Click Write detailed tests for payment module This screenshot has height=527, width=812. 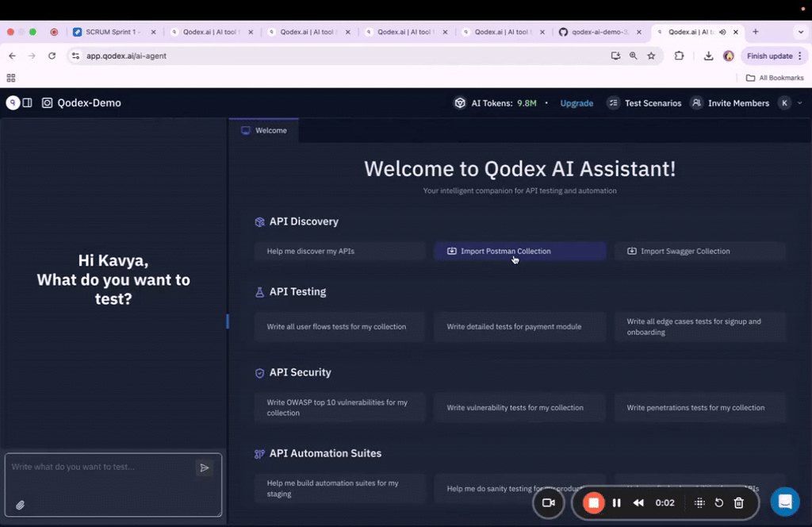(519, 326)
